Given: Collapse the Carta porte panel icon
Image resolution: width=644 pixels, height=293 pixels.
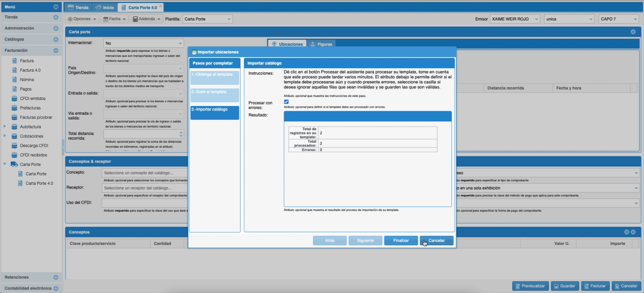Looking at the screenshot, I should coord(633,32).
